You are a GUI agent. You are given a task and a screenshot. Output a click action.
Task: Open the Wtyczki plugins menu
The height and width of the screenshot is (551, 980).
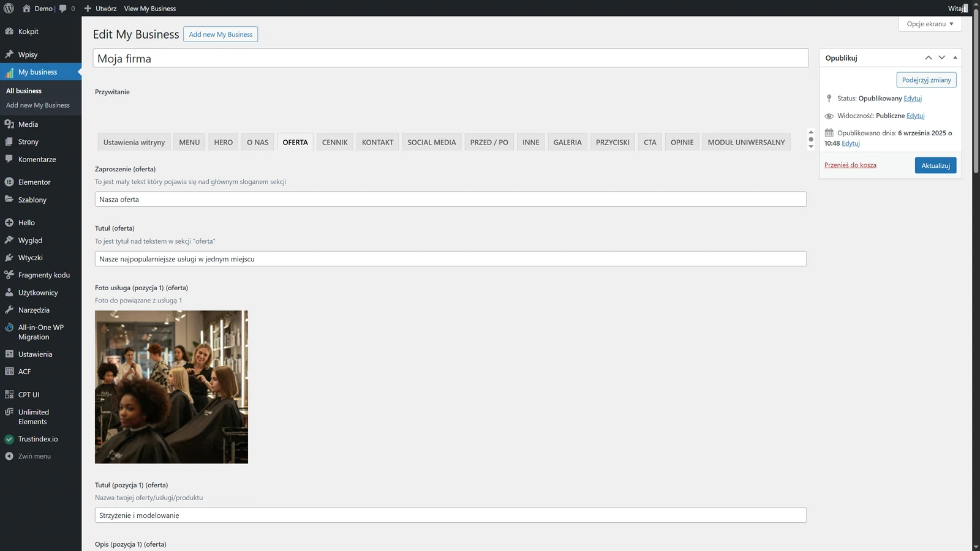coord(30,258)
